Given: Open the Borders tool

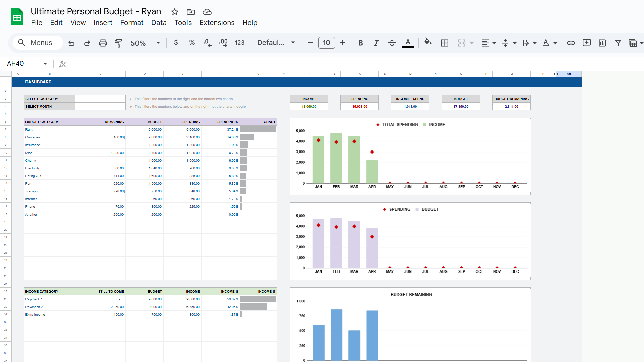Looking at the screenshot, I should 445,43.
